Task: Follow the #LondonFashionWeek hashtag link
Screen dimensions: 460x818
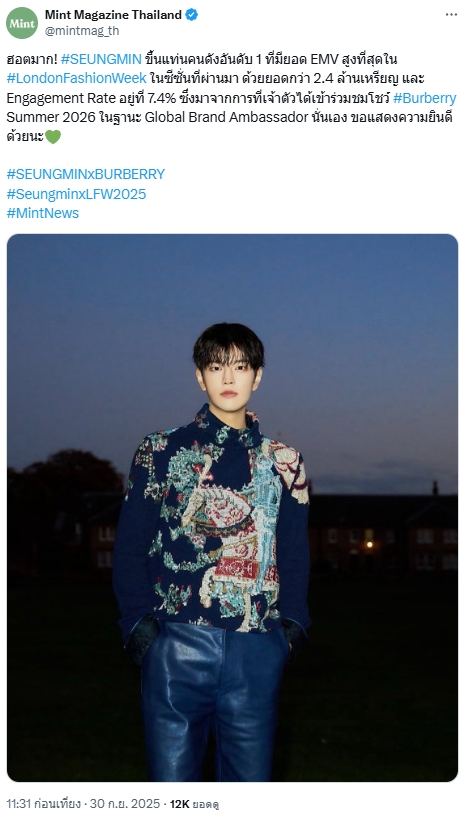Action: coord(77,79)
